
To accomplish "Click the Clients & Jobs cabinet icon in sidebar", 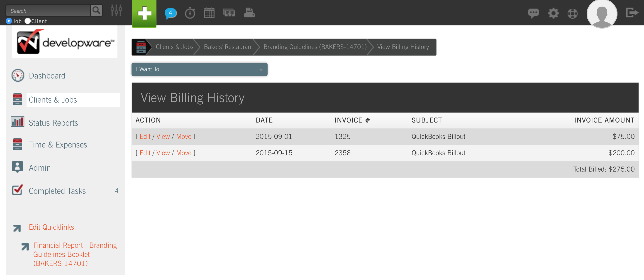I will [x=17, y=99].
